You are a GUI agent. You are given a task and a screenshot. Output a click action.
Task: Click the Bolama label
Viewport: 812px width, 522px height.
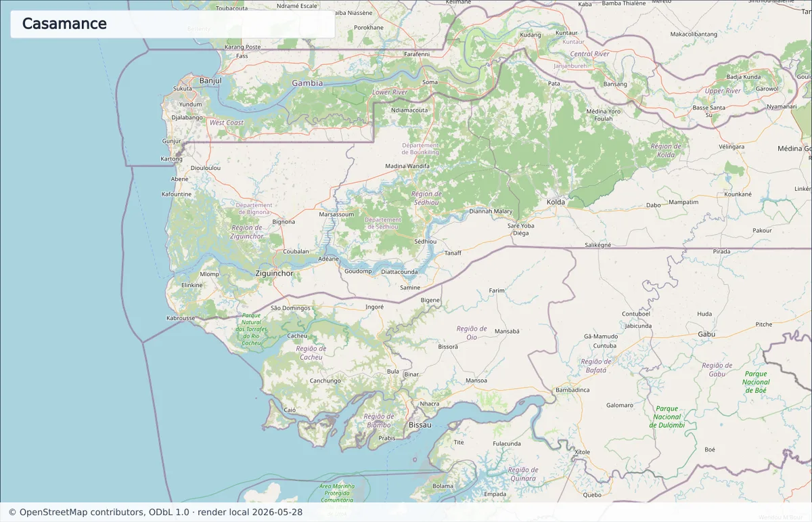tap(443, 485)
